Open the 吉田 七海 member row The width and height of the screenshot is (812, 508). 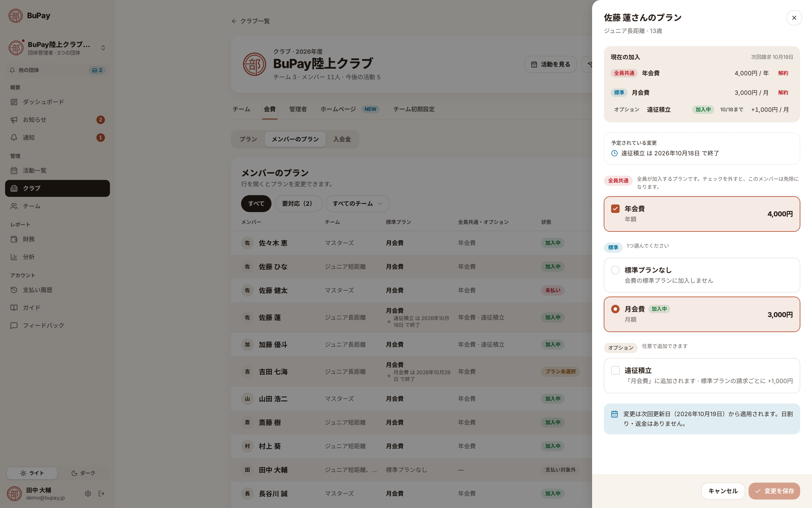coord(411,372)
